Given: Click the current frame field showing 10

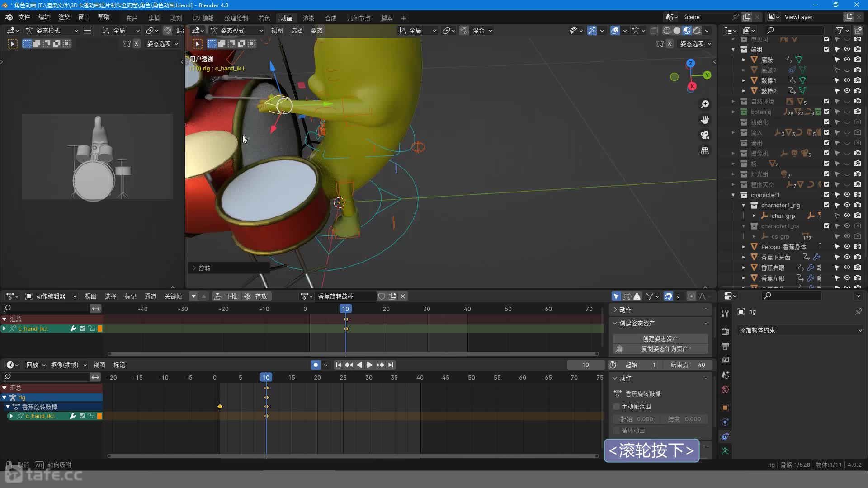Looking at the screenshot, I should pyautogui.click(x=586, y=365).
